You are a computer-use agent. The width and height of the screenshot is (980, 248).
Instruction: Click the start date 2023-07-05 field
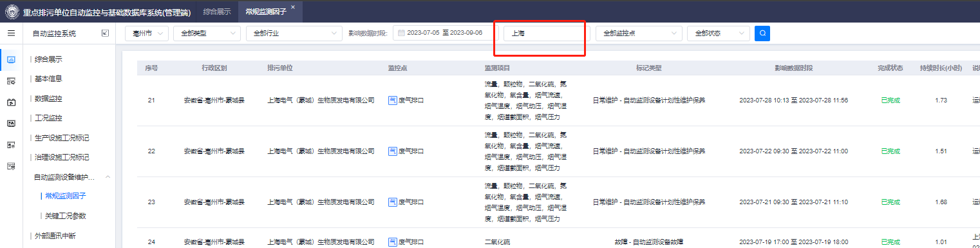coord(423,33)
